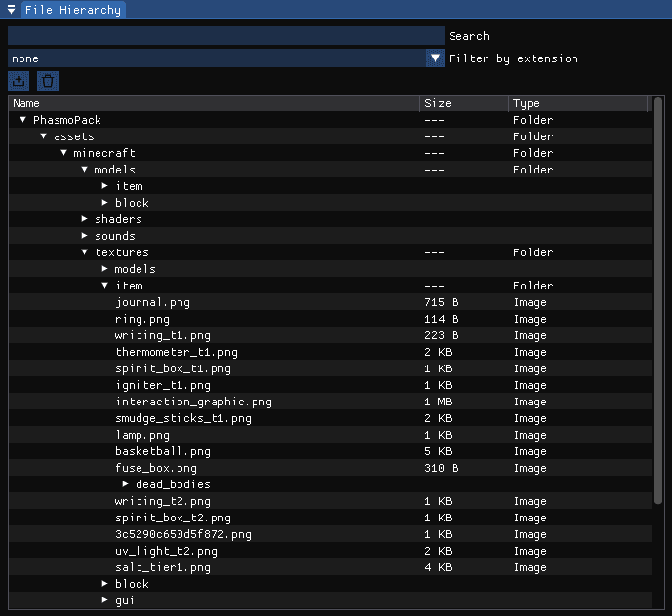
Task: Click the Folder type cell of textures row
Action: tap(534, 251)
